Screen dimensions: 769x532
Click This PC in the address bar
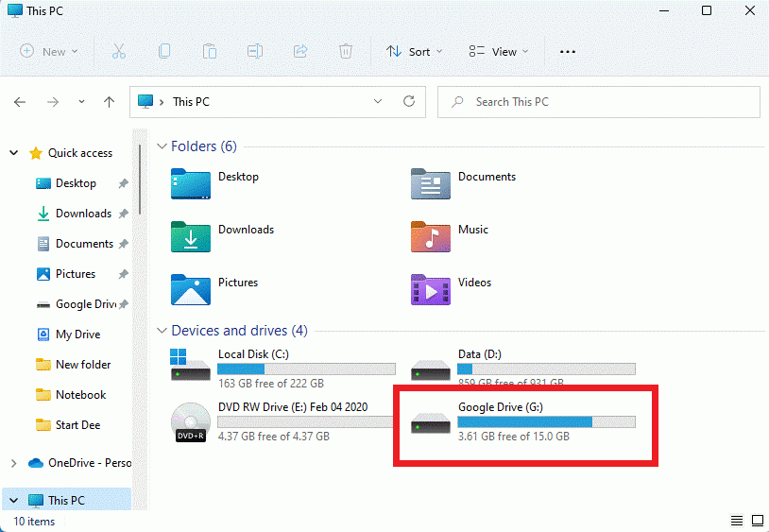191,102
